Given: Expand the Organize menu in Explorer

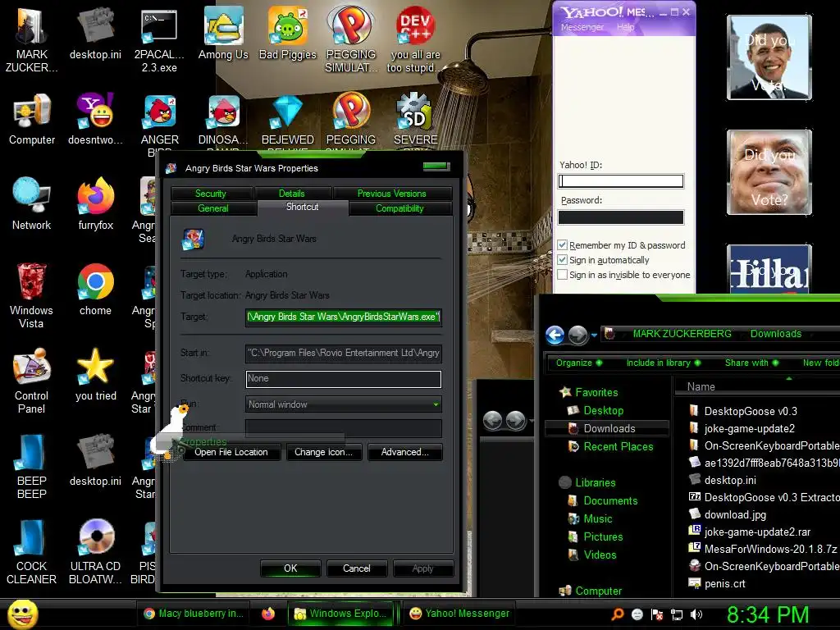Looking at the screenshot, I should tap(578, 363).
